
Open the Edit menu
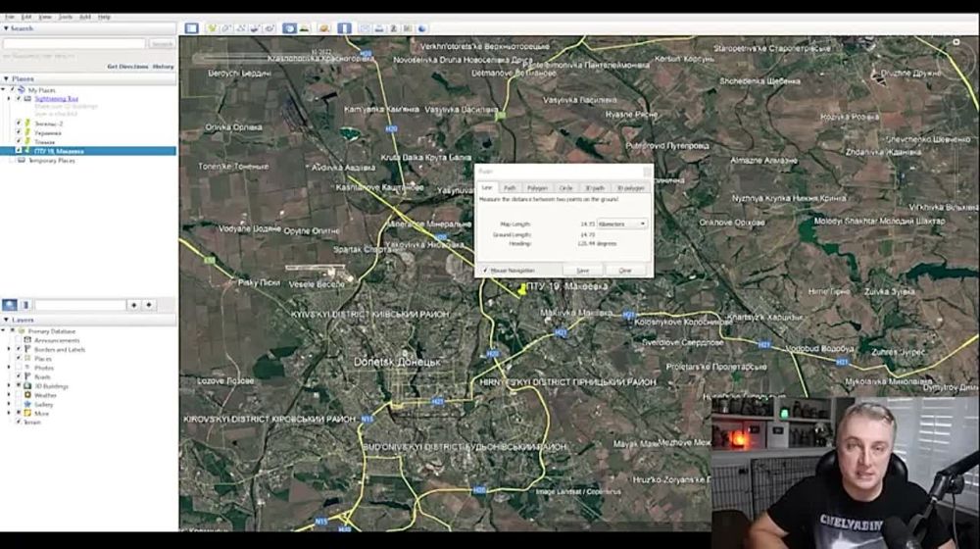coord(26,17)
